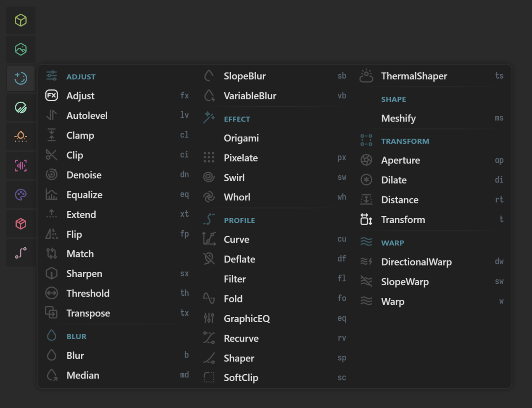Select the Pixelate effect entry
532x408 pixels.
click(x=275, y=158)
